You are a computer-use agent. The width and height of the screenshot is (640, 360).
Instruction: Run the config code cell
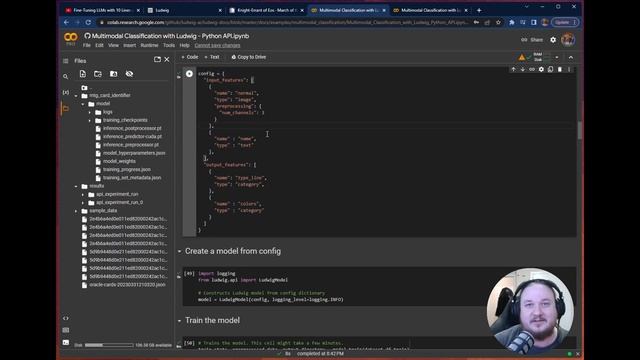pos(189,73)
